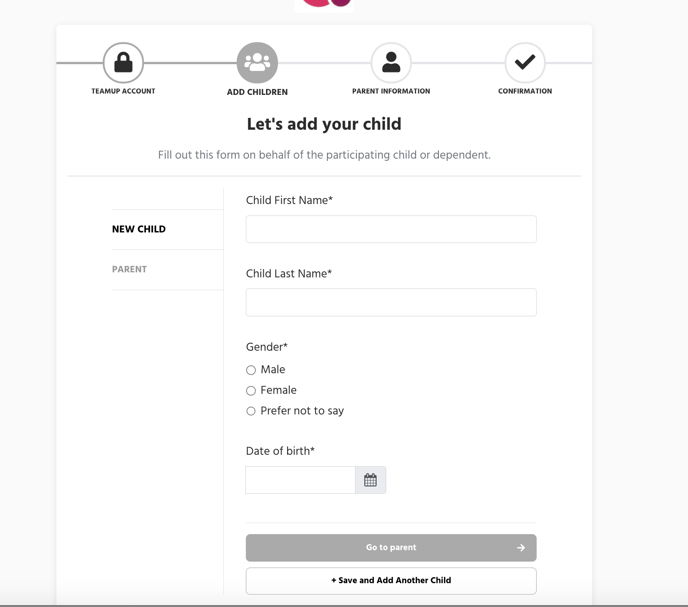Click the Parent Information person icon

coord(391,63)
